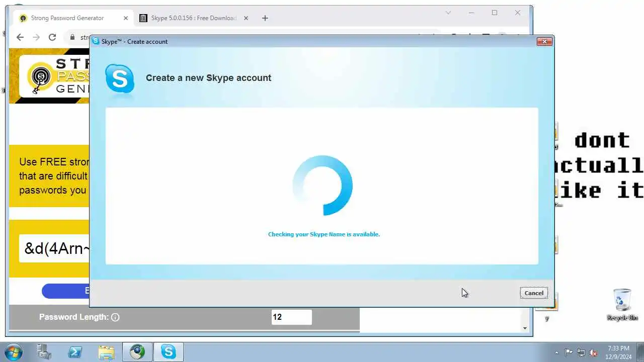
Task: Click the Password Length input showing 12
Action: tap(292, 317)
